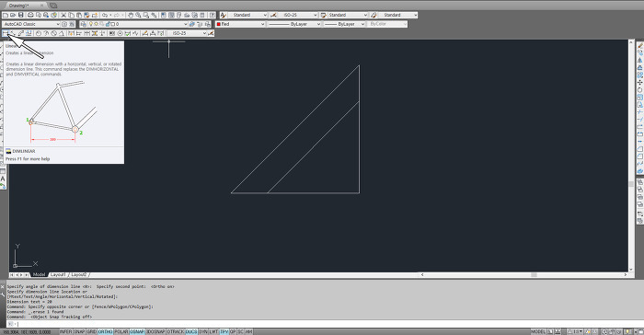Toggle LWT lineweight in status bar
644x335 pixels.
tap(214, 331)
